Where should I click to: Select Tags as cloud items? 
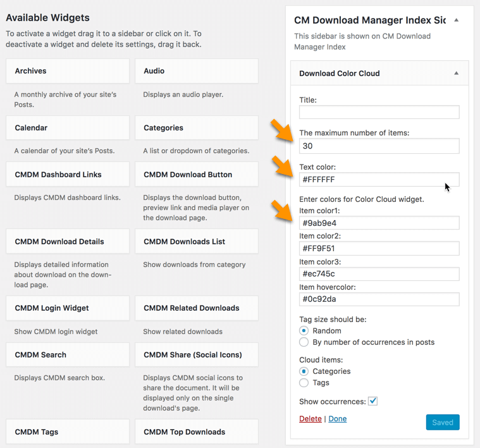pyautogui.click(x=304, y=383)
